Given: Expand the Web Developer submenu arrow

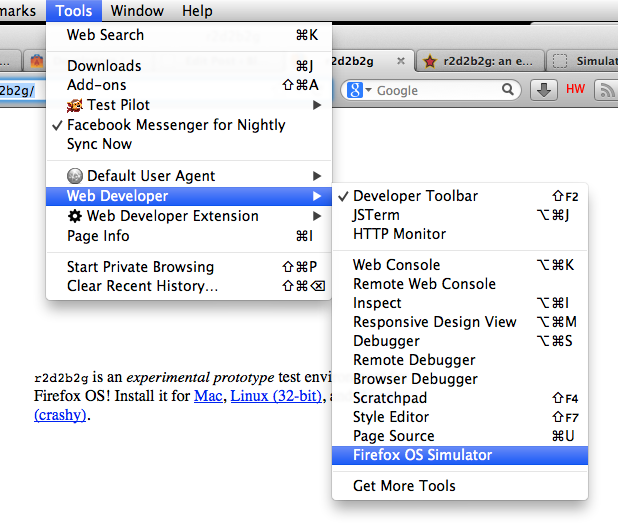Looking at the screenshot, I should pos(317,196).
